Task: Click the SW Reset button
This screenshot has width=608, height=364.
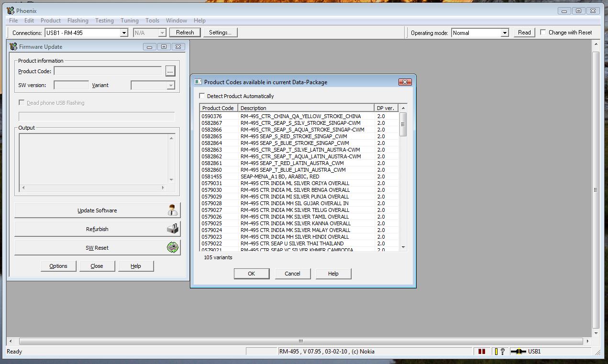Action: tap(97, 247)
